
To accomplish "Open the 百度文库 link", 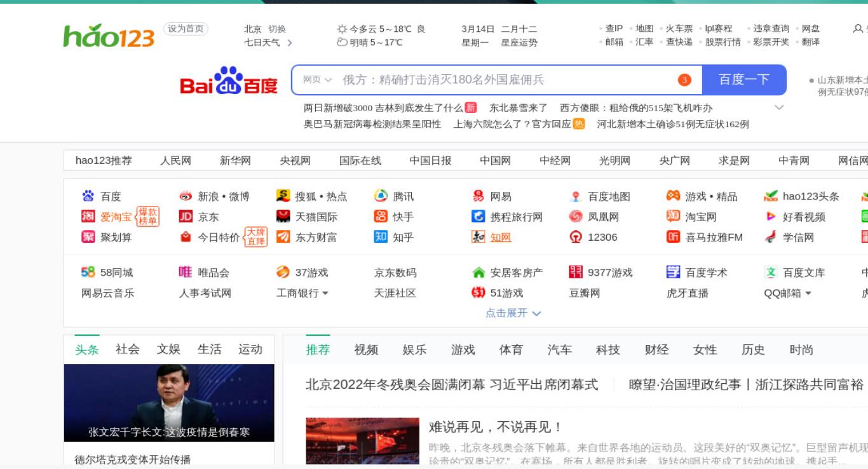I will pos(804,273).
